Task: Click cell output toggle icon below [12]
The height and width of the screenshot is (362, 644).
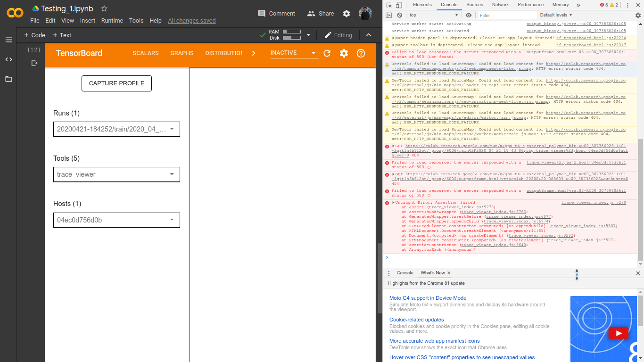Action: [x=34, y=63]
